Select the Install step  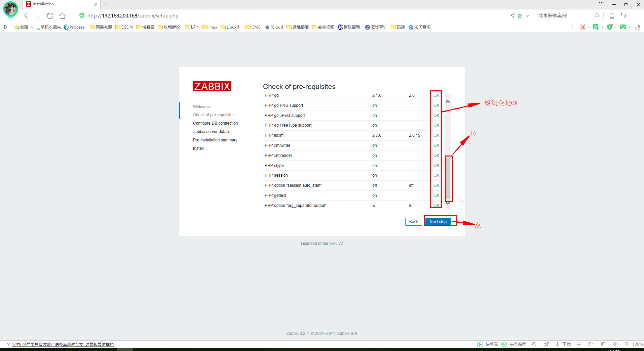pos(198,148)
